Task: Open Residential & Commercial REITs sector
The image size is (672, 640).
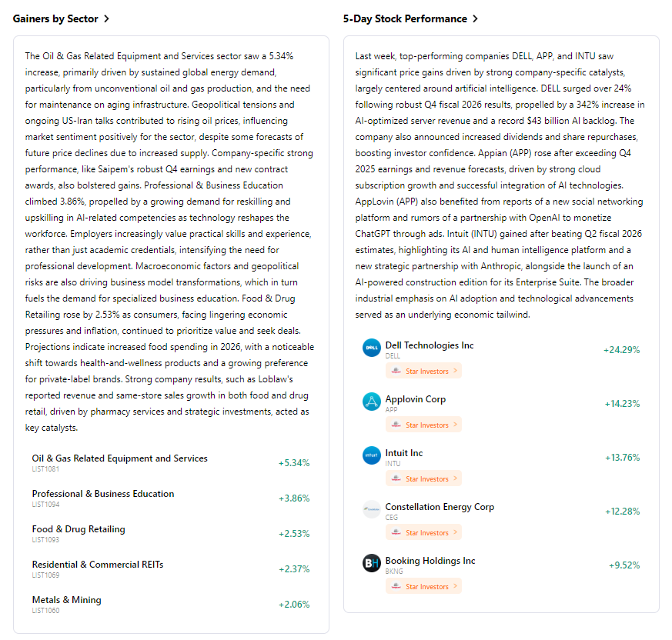Action: click(x=98, y=565)
